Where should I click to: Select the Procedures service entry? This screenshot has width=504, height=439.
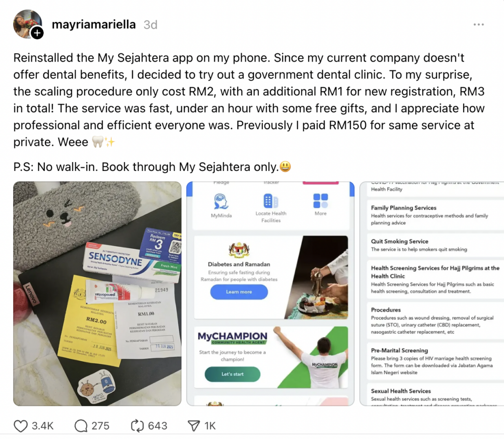tap(386, 310)
